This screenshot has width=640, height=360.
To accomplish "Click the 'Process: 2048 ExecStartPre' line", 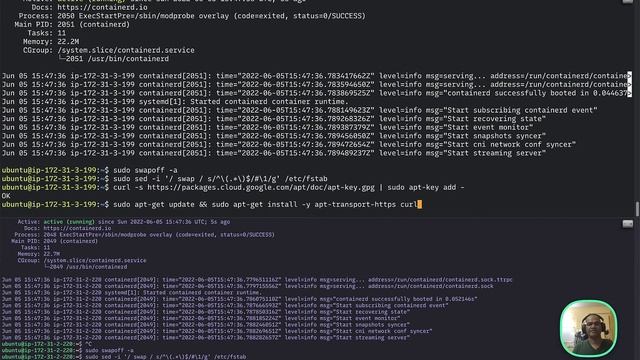I will 144,235.
